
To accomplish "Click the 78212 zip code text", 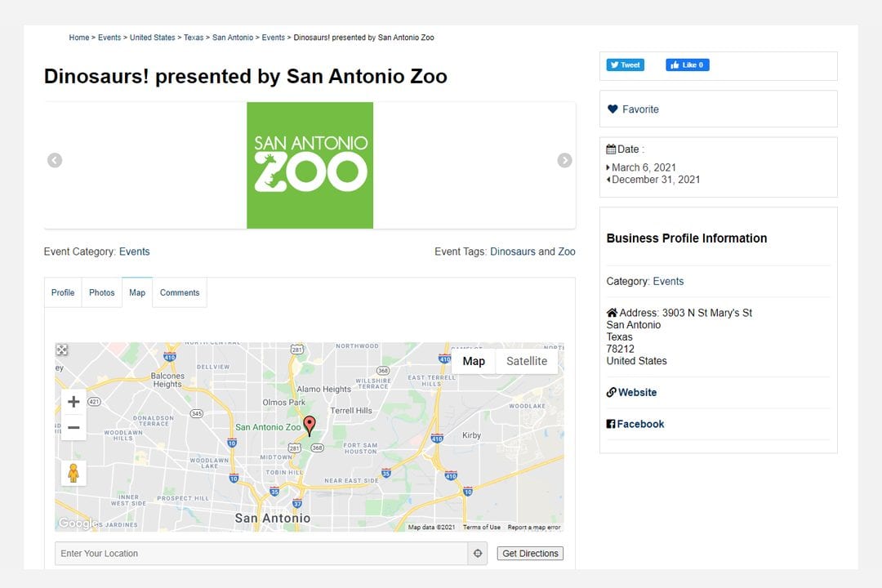I will pos(621,349).
